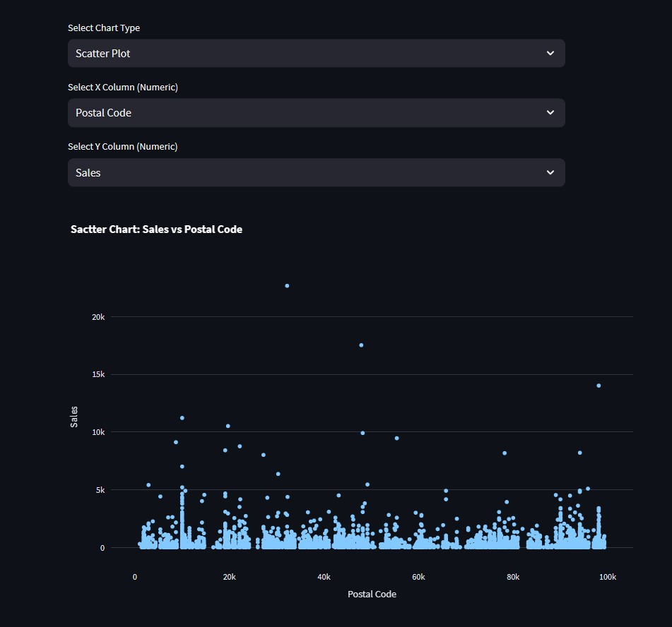This screenshot has width=672, height=627.
Task: Click the Select X Column (Numeric) label
Action: (122, 87)
